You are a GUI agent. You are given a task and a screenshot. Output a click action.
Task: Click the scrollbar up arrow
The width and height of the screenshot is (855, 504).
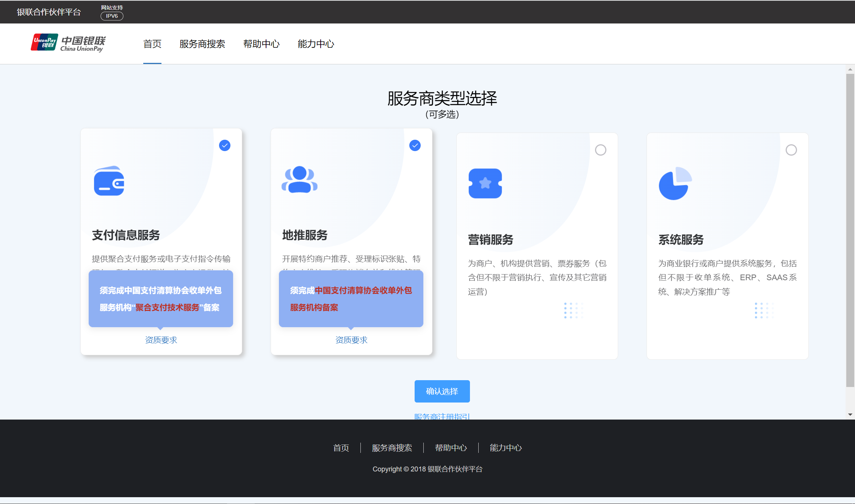click(x=850, y=69)
